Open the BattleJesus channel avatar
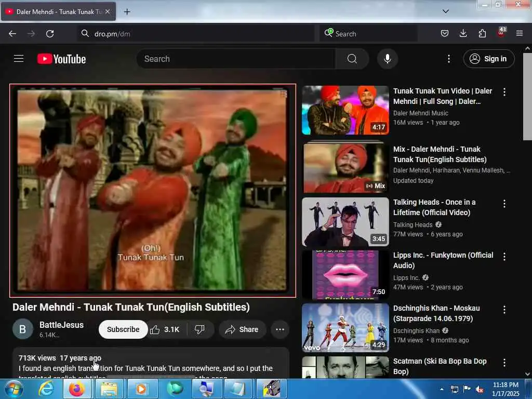 pos(23,329)
